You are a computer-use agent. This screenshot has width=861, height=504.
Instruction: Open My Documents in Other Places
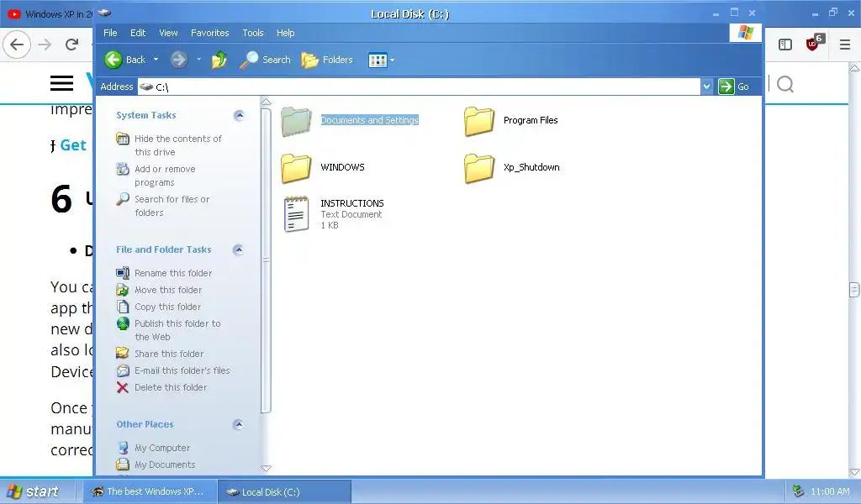(x=156, y=465)
